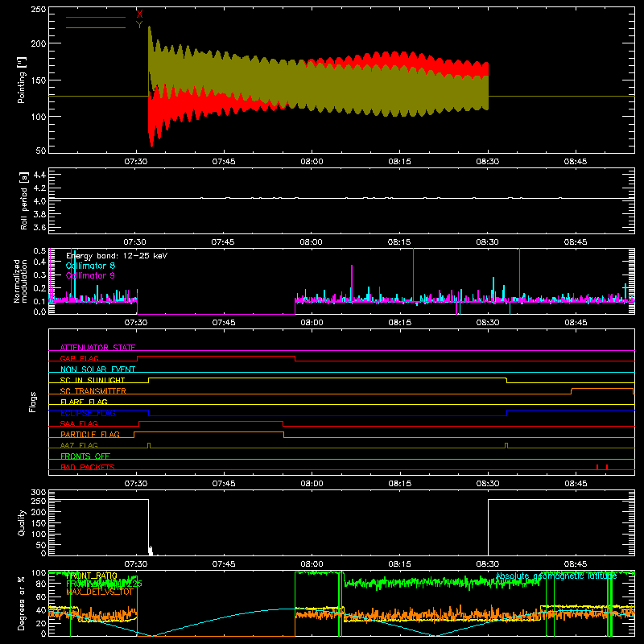Click 07:45 time label under Flags plot

coord(224,484)
